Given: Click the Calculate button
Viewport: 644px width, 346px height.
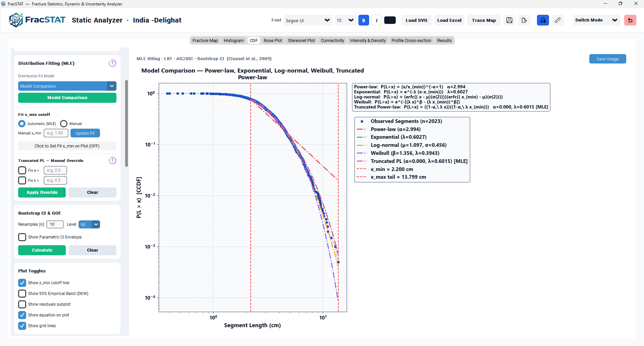Looking at the screenshot, I should click(42, 250).
